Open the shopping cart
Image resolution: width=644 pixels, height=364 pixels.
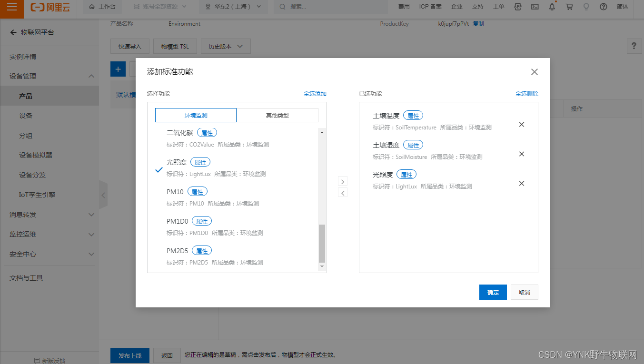click(569, 7)
